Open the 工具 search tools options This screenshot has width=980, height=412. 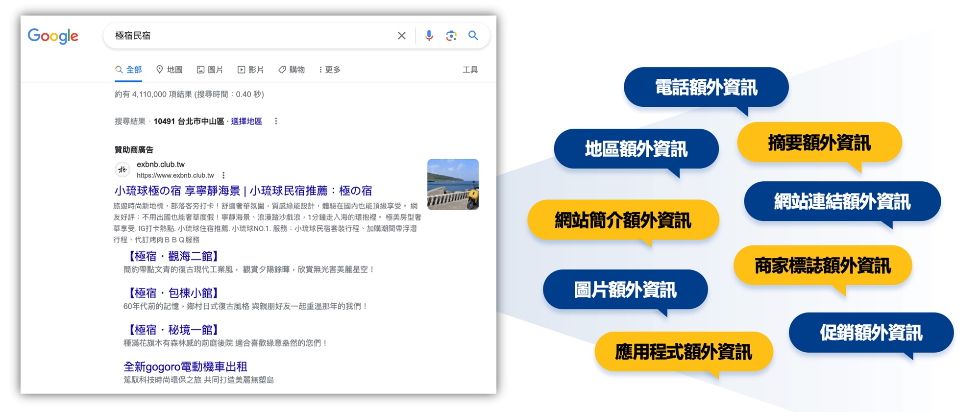(x=470, y=70)
